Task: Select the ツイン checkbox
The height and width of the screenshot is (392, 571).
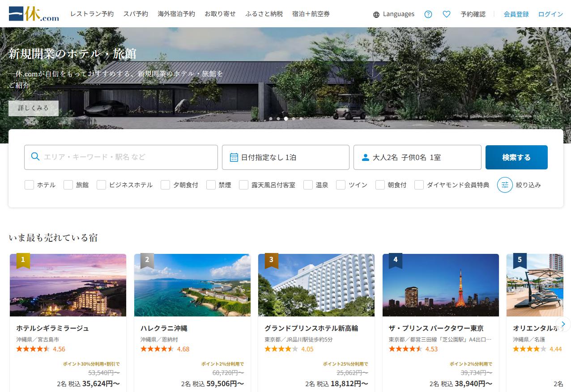Action: [x=341, y=185]
